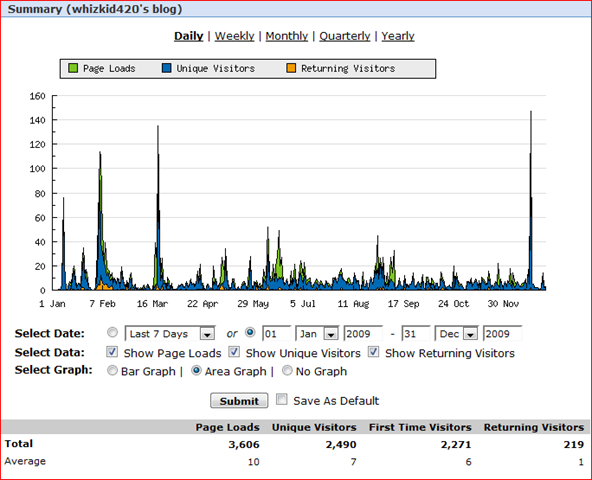
Task: Click the green Page Loads legend swatch
Action: 73,68
